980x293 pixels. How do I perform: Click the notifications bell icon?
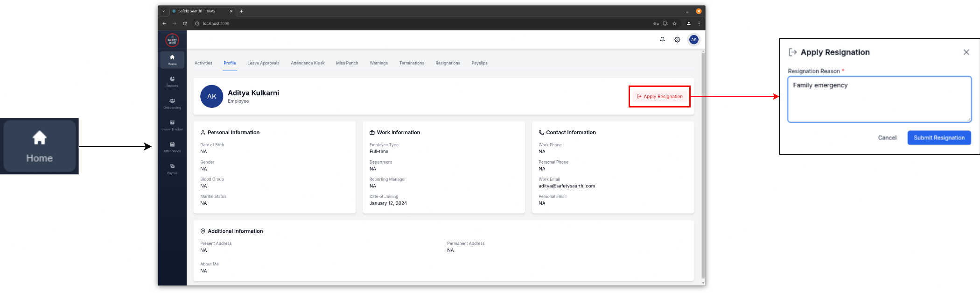pos(662,40)
